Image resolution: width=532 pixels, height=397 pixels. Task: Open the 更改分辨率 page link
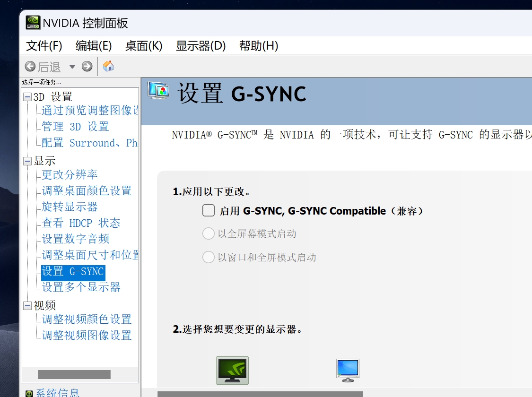point(70,174)
